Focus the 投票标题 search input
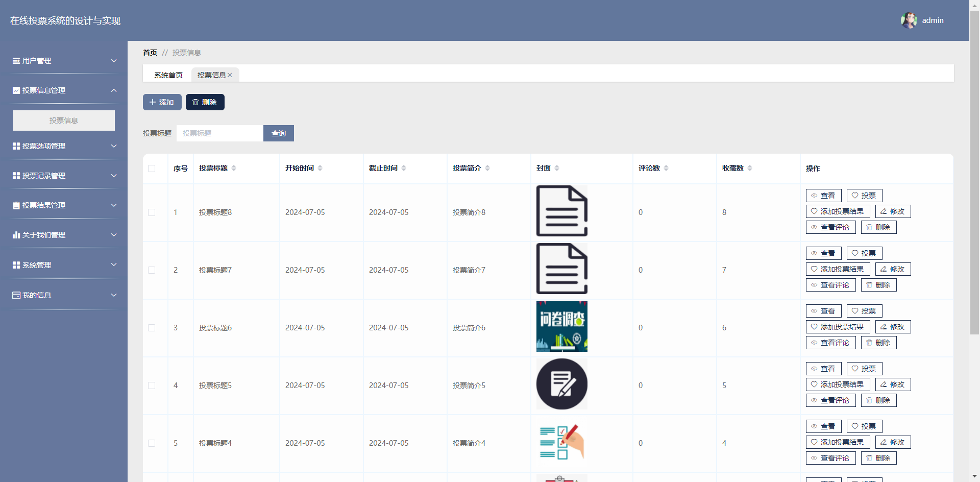 tap(220, 133)
